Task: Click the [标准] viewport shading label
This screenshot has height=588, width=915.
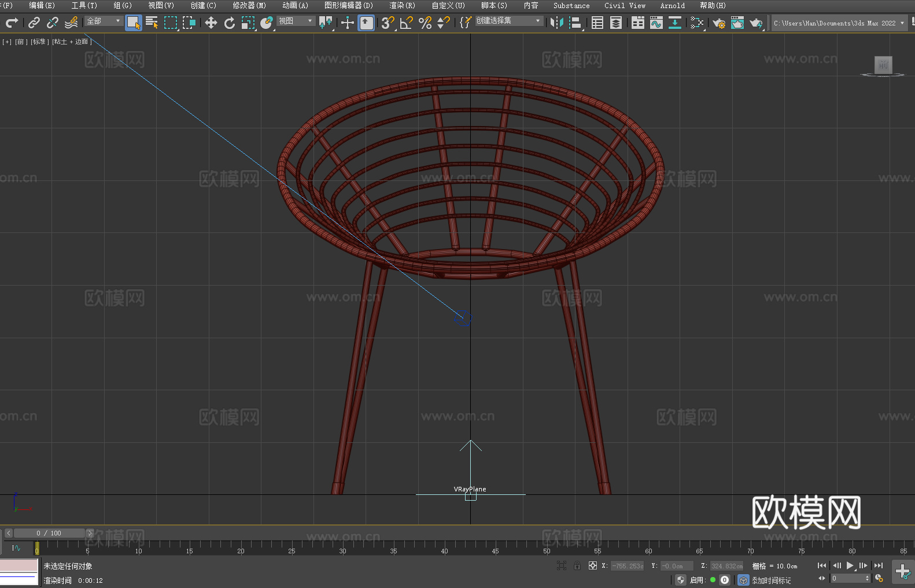Action: 40,42
